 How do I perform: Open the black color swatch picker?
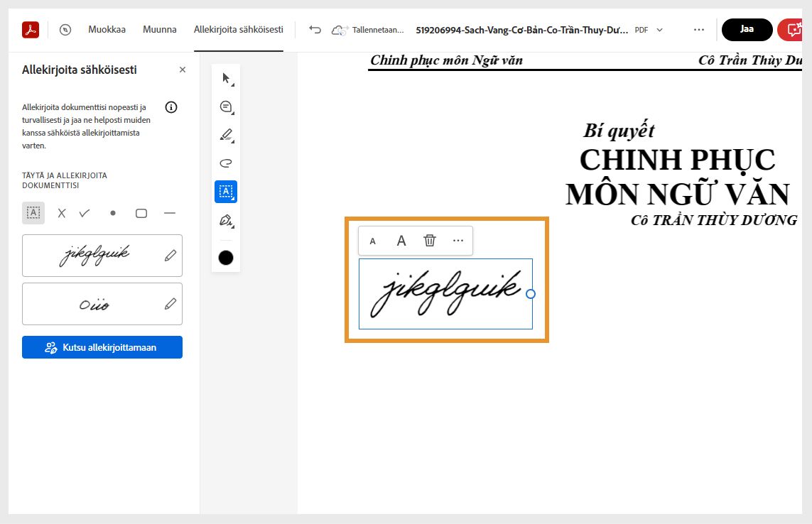point(226,258)
